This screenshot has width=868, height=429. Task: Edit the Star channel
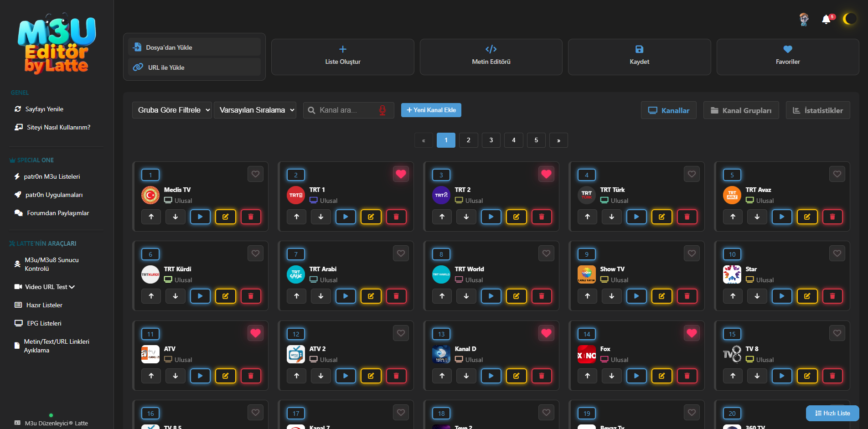807,296
